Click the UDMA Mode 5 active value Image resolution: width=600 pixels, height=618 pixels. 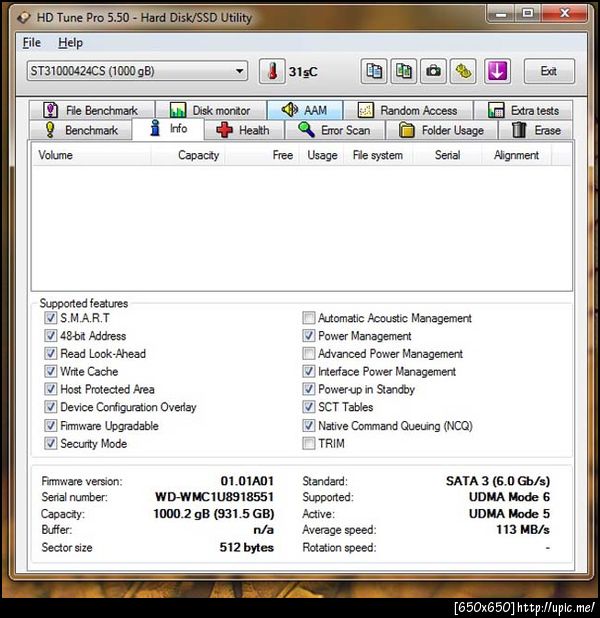(x=509, y=514)
